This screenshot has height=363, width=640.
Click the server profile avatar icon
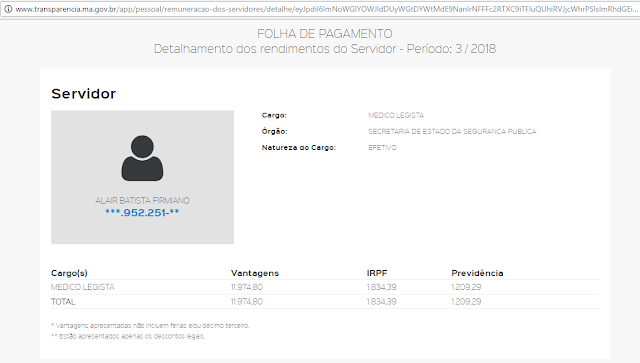(x=142, y=158)
